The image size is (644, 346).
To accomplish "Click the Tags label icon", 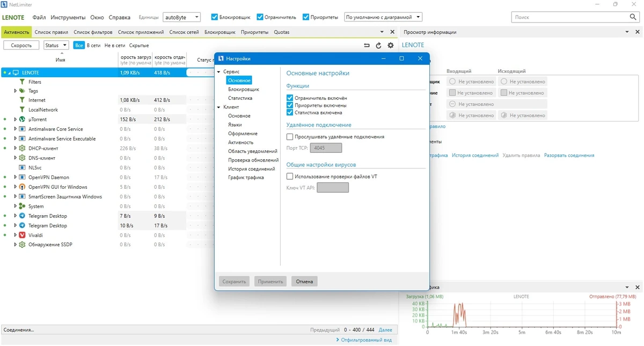I will pyautogui.click(x=22, y=91).
